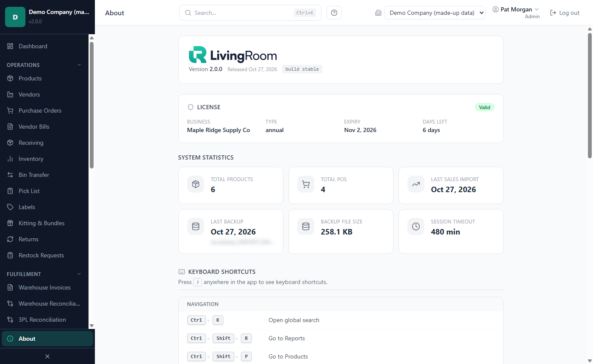Screen dimensions: 593x364
Task: Collapse the Operations section chevron
Action: pos(79,65)
